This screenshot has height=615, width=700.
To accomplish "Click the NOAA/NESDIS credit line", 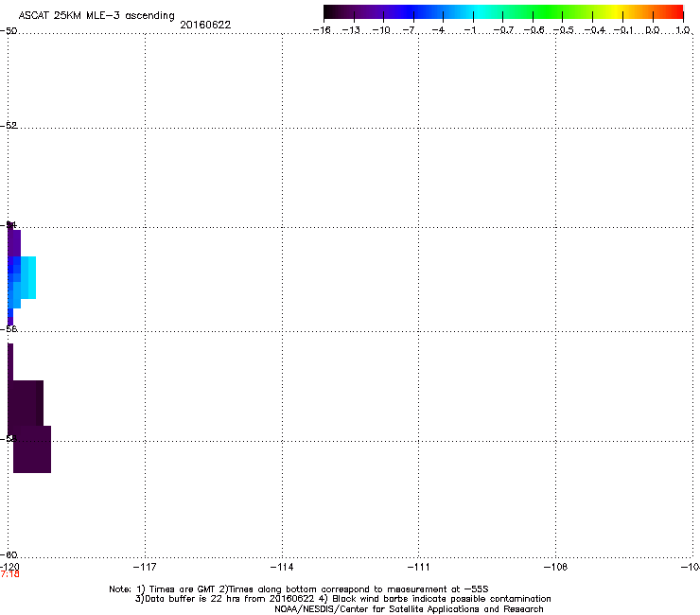I will point(409,609).
